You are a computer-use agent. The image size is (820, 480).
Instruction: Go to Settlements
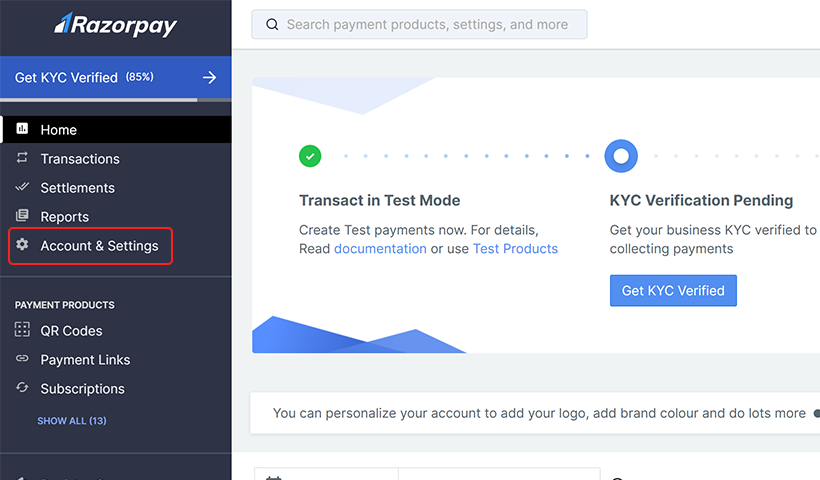point(77,188)
